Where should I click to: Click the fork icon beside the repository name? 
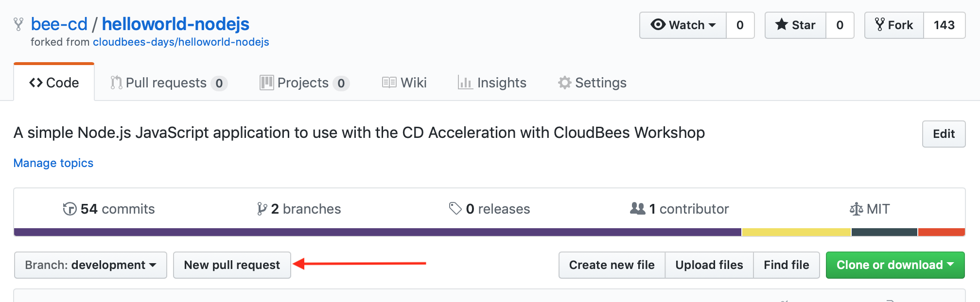(x=18, y=24)
